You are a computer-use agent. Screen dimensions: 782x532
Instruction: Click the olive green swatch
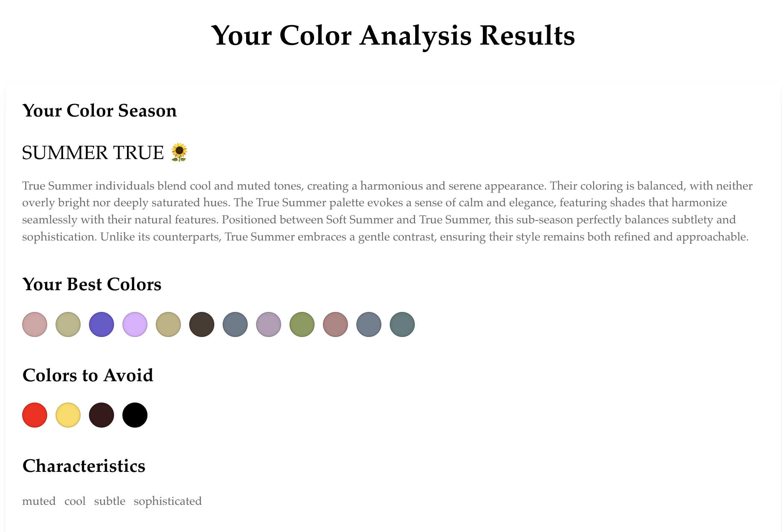pos(302,324)
